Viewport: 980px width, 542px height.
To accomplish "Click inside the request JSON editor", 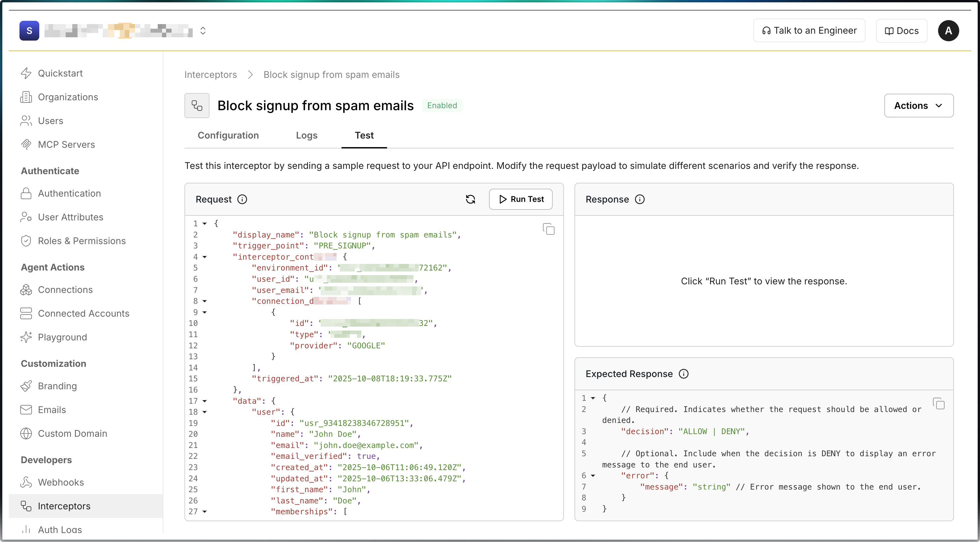I will click(361, 361).
